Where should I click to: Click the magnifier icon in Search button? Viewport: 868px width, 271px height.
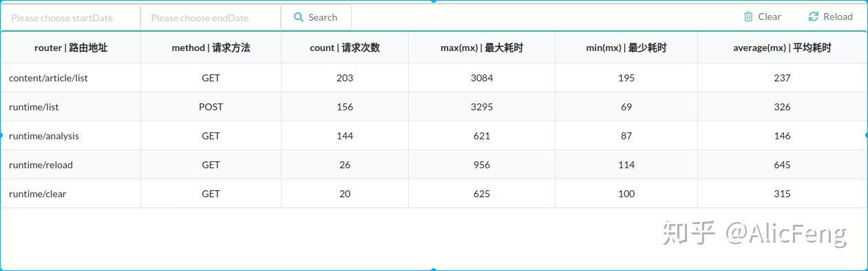click(x=299, y=17)
